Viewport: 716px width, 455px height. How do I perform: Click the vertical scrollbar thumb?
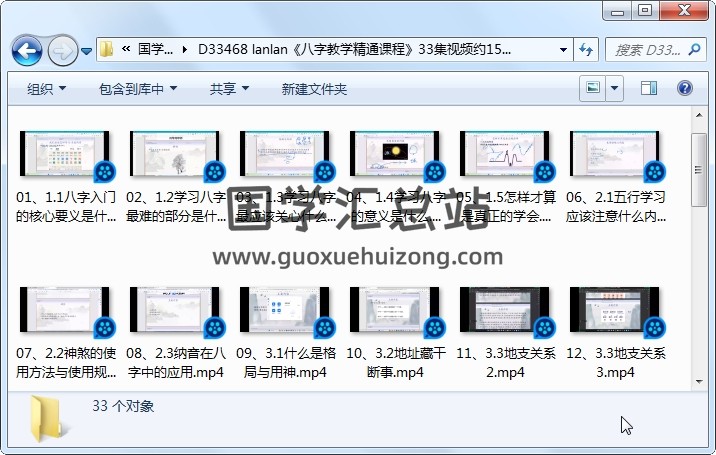pos(699,170)
